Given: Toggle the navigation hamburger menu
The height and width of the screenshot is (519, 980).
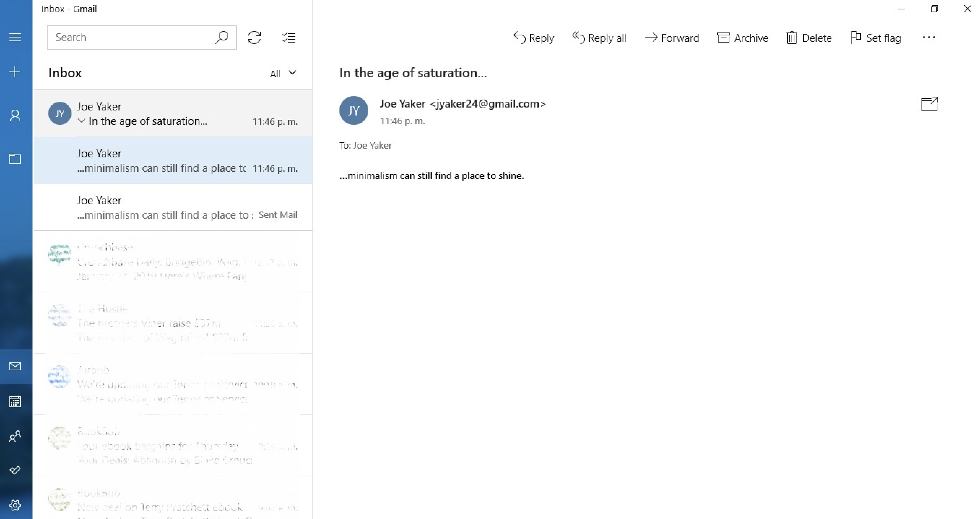Looking at the screenshot, I should click(x=16, y=37).
